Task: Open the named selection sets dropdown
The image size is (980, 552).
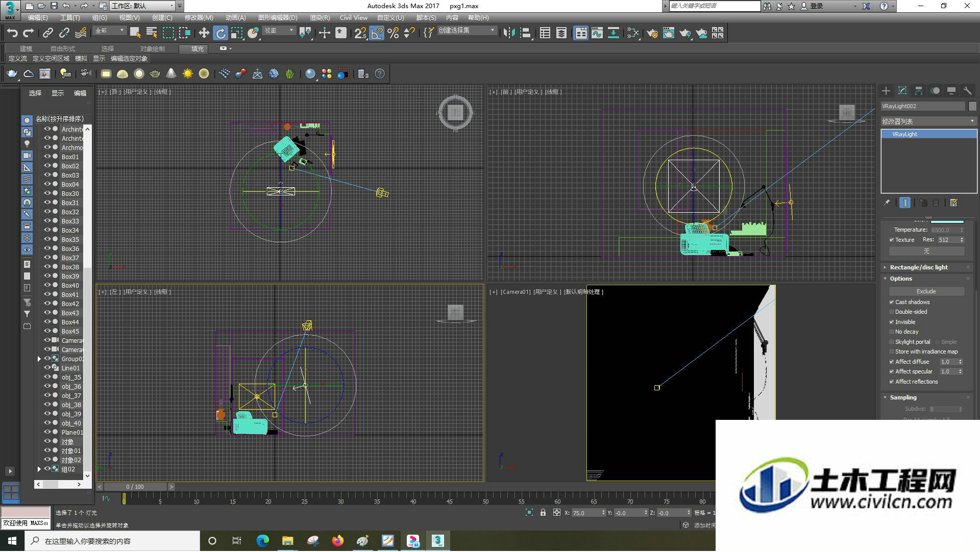Action: pyautogui.click(x=467, y=31)
